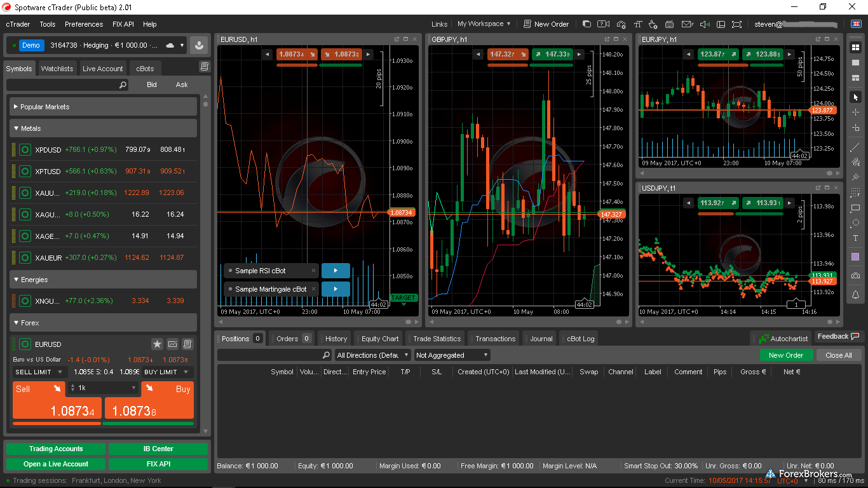
Task: Open the Preferences menu
Action: click(84, 24)
